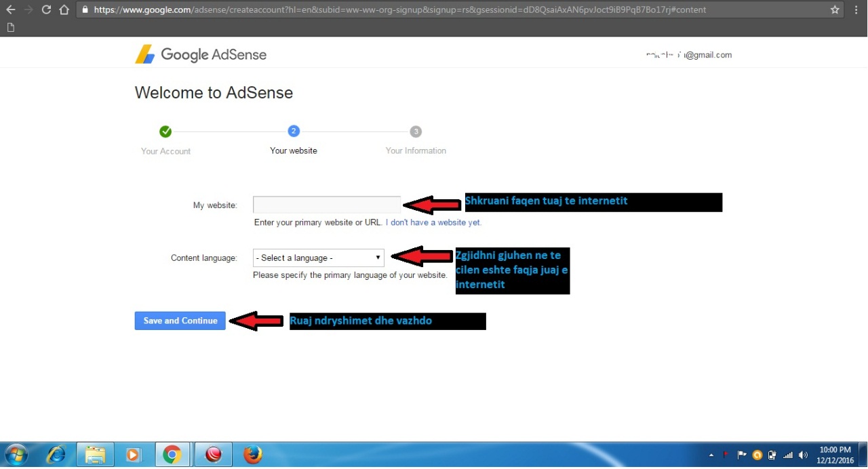Click step 3 Your Information circle
This screenshot has width=868, height=469.
[416, 131]
